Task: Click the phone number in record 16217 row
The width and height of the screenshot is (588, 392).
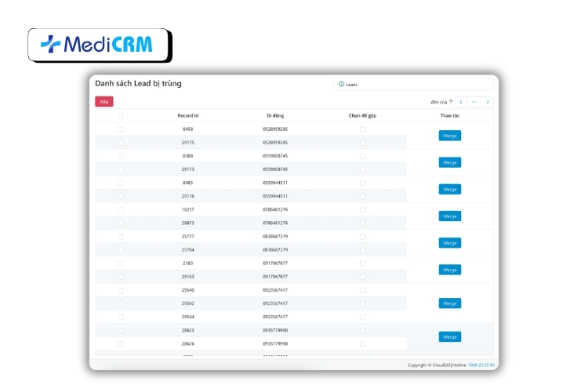Action: tap(275, 209)
